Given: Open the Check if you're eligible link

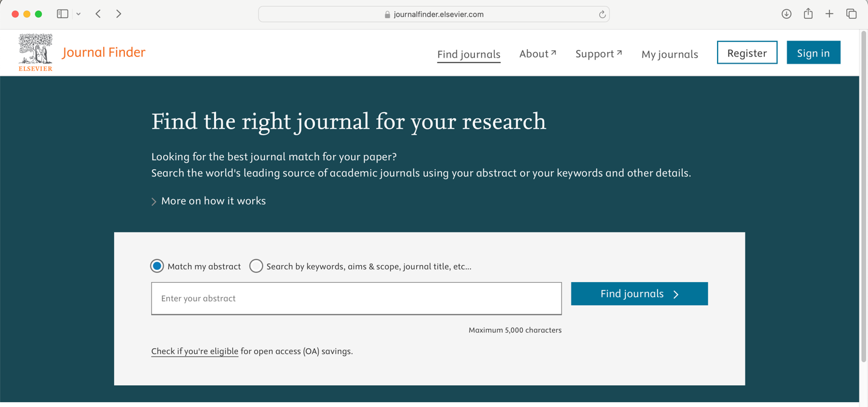Looking at the screenshot, I should (x=194, y=351).
